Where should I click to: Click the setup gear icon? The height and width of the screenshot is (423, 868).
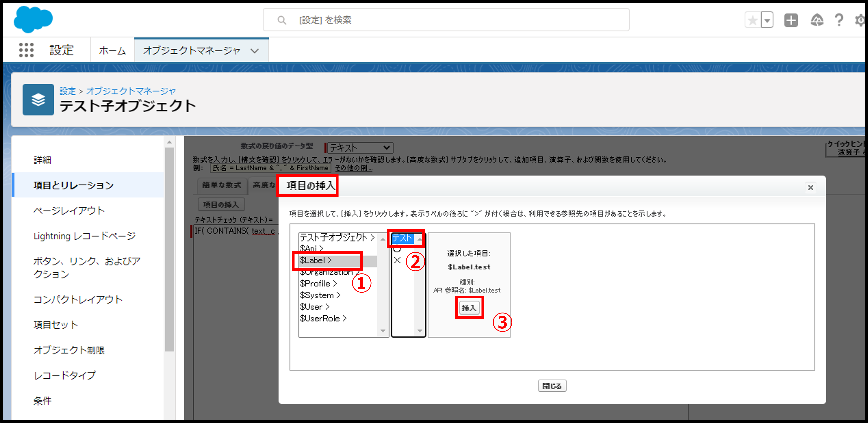point(860,20)
